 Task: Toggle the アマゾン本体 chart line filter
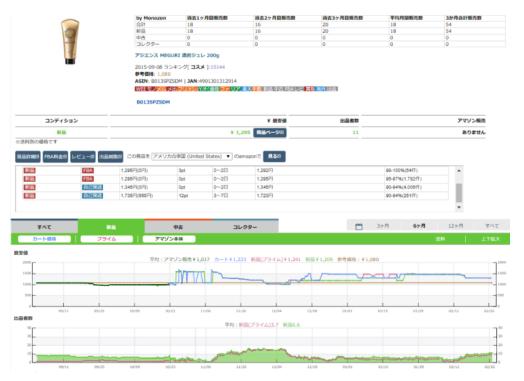[169, 239]
